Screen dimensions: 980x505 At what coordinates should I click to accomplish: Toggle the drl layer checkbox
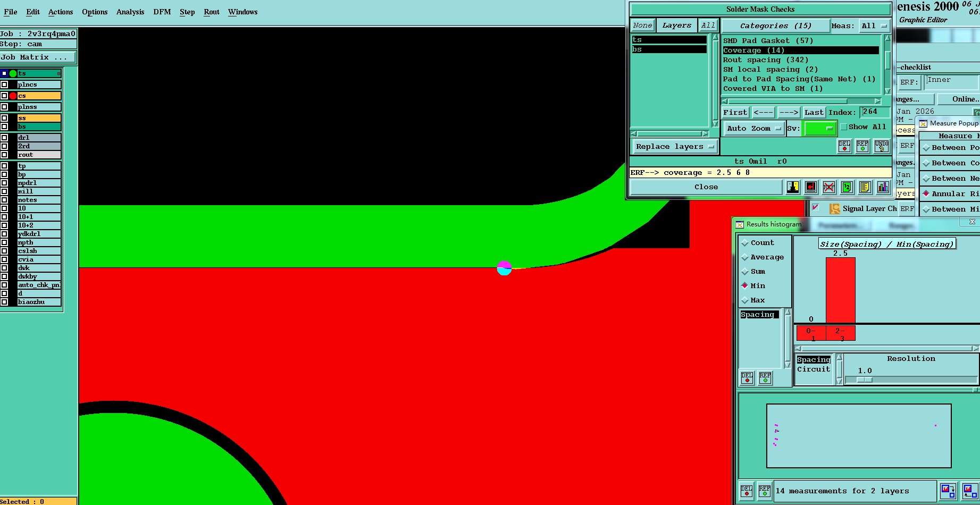4,138
